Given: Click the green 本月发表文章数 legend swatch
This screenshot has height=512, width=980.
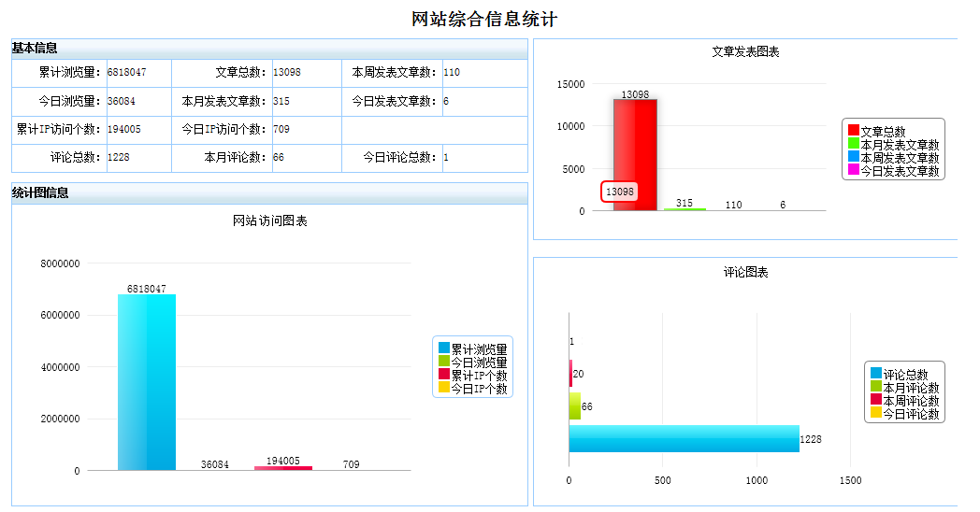Looking at the screenshot, I should pos(853,145).
